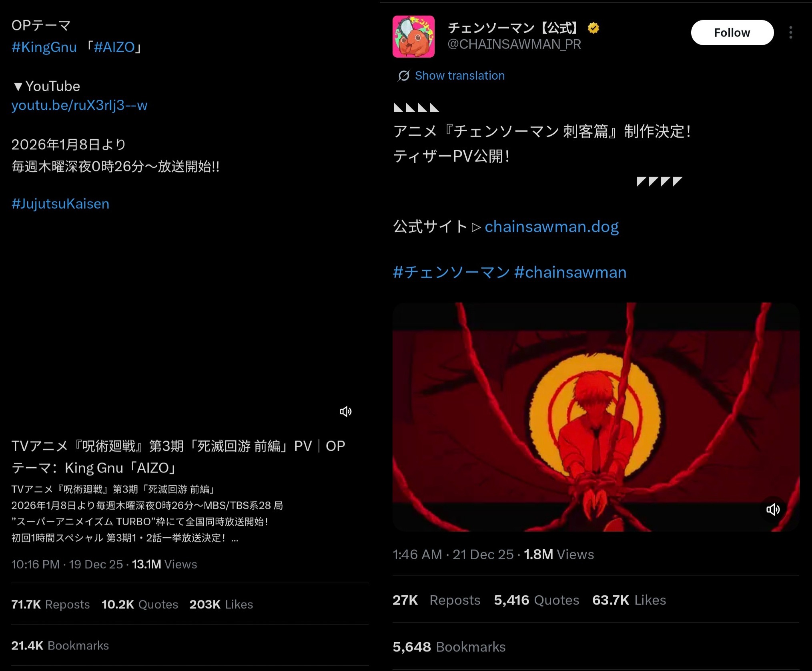This screenshot has height=671, width=812.
Task: Play the Chainsaw Man teaser video thumbnail
Action: [x=595, y=417]
